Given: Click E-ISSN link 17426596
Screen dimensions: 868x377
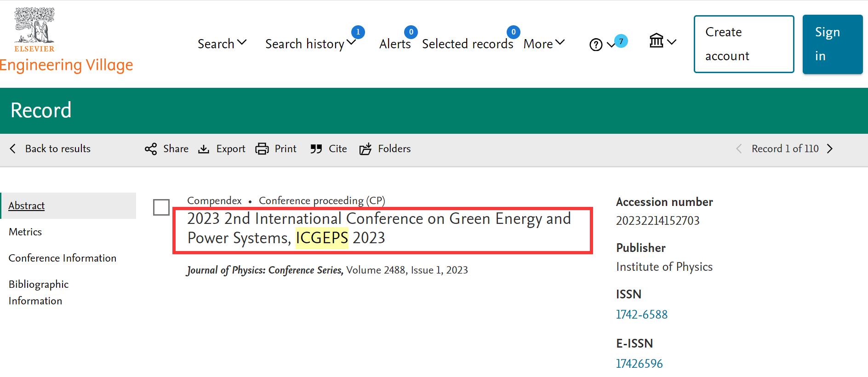Looking at the screenshot, I should (x=640, y=364).
